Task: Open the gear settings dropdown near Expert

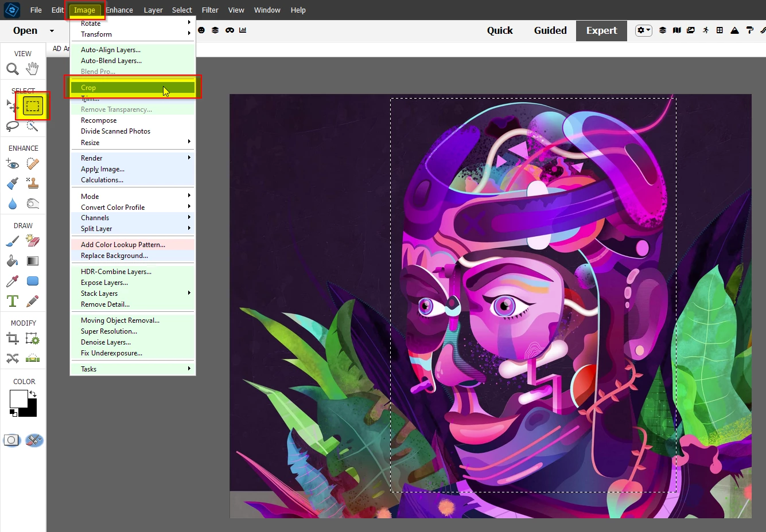Action: tap(644, 30)
